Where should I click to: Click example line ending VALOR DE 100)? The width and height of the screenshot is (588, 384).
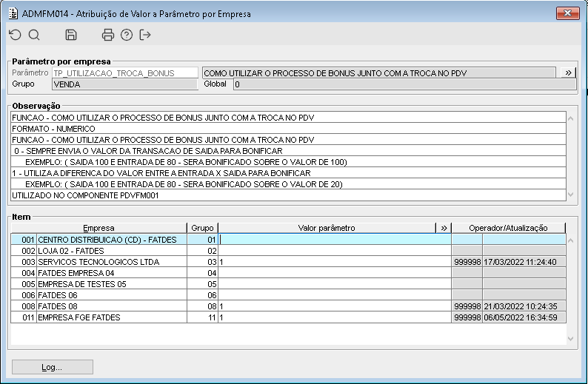(288, 162)
